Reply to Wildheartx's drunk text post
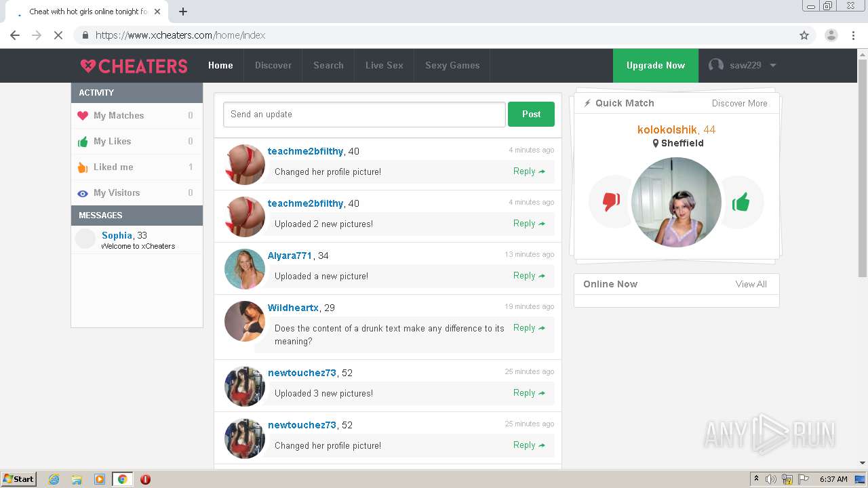This screenshot has height=488, width=868. pos(529,327)
